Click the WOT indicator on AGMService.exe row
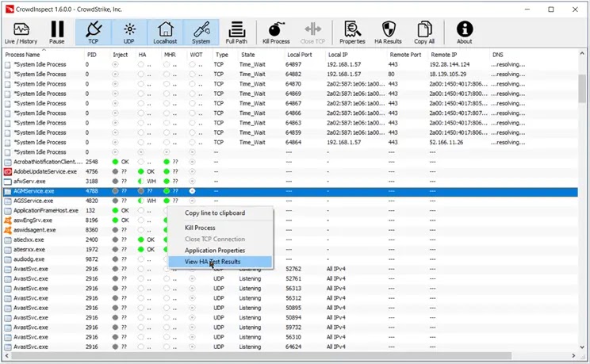The width and height of the screenshot is (590, 364). [x=192, y=191]
